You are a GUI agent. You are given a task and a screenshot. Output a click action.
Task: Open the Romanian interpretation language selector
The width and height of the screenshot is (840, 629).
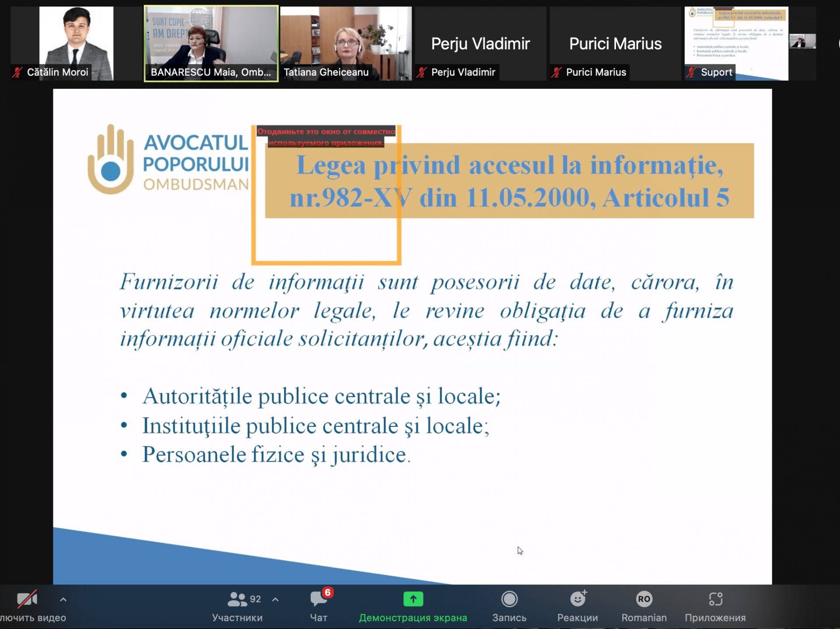644,607
